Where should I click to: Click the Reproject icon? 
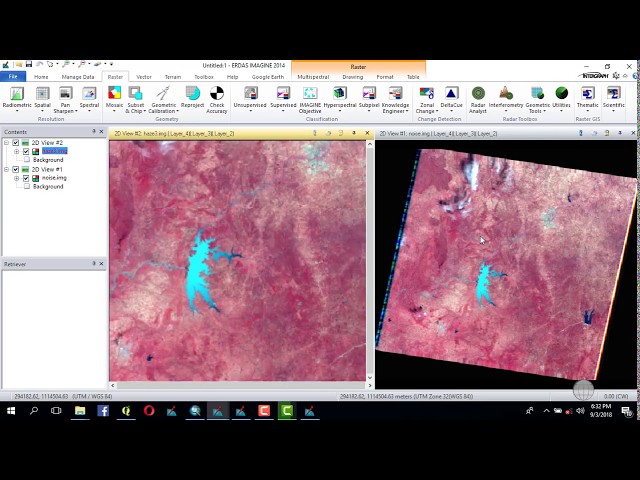click(x=192, y=93)
